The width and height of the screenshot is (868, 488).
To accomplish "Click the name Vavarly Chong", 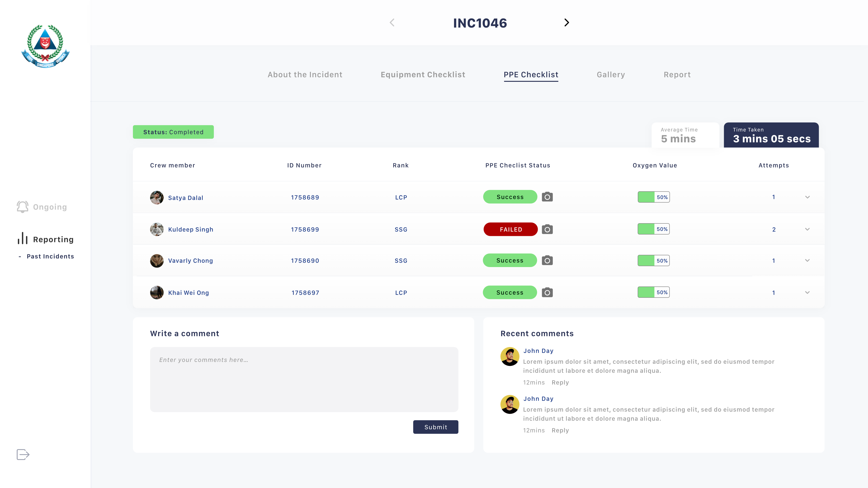I will click(x=190, y=261).
